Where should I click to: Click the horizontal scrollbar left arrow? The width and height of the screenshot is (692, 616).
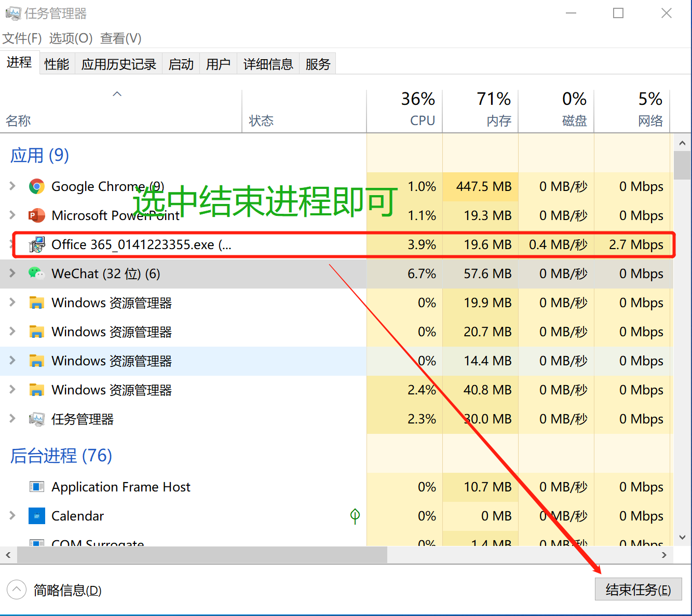(x=8, y=555)
